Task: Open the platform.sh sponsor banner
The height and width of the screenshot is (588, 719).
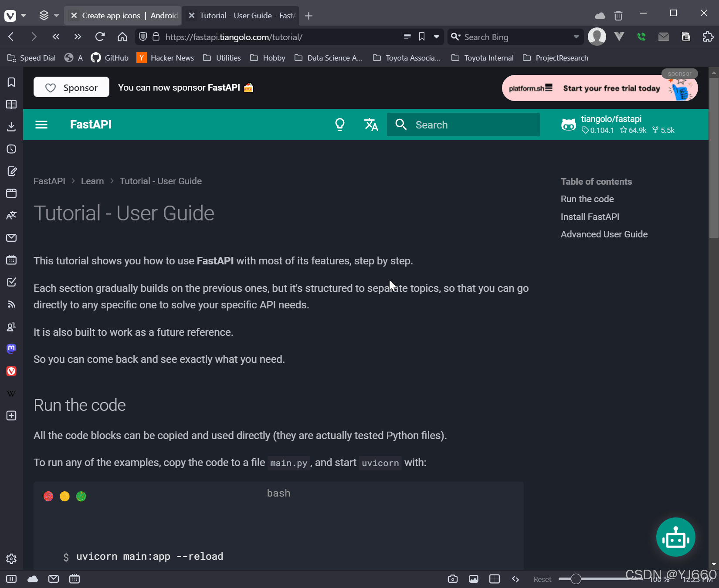Action: click(600, 88)
